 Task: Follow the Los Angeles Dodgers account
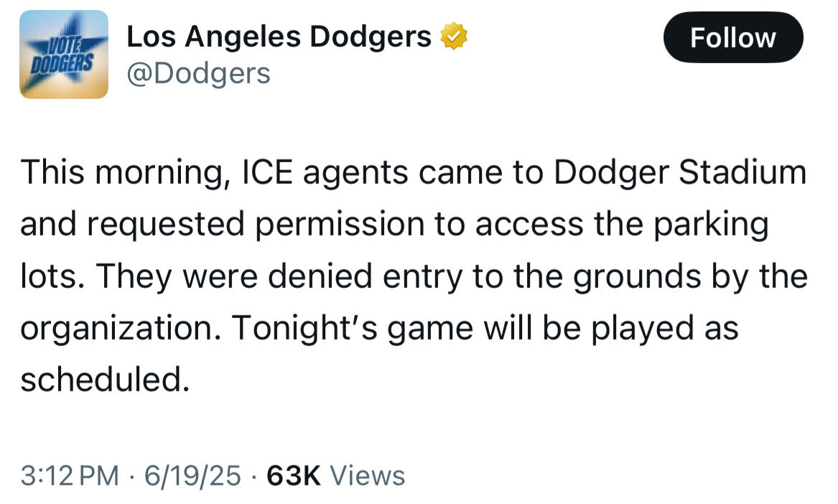tap(732, 37)
